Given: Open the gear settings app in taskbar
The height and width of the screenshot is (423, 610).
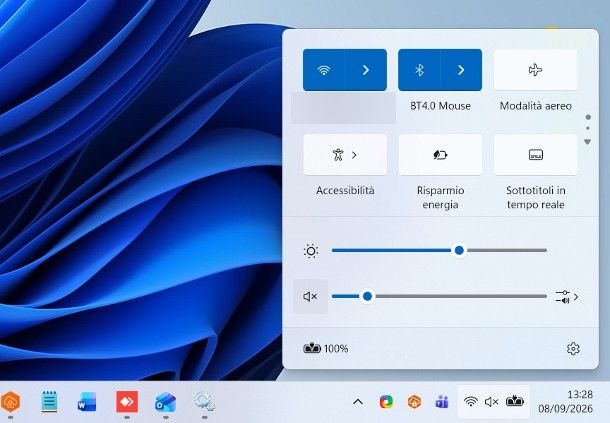Looking at the screenshot, I should click(x=205, y=402).
